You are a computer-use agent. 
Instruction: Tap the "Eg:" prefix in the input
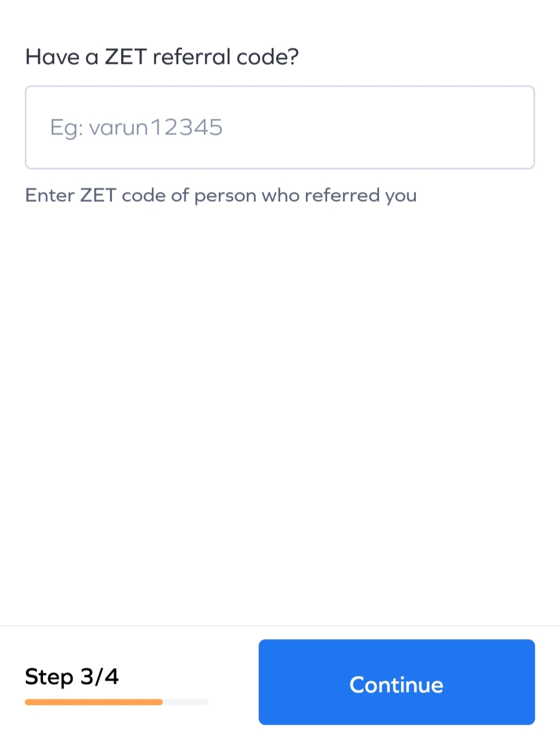(x=66, y=128)
